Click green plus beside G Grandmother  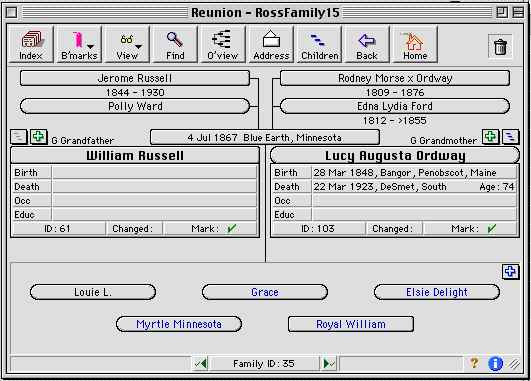490,137
